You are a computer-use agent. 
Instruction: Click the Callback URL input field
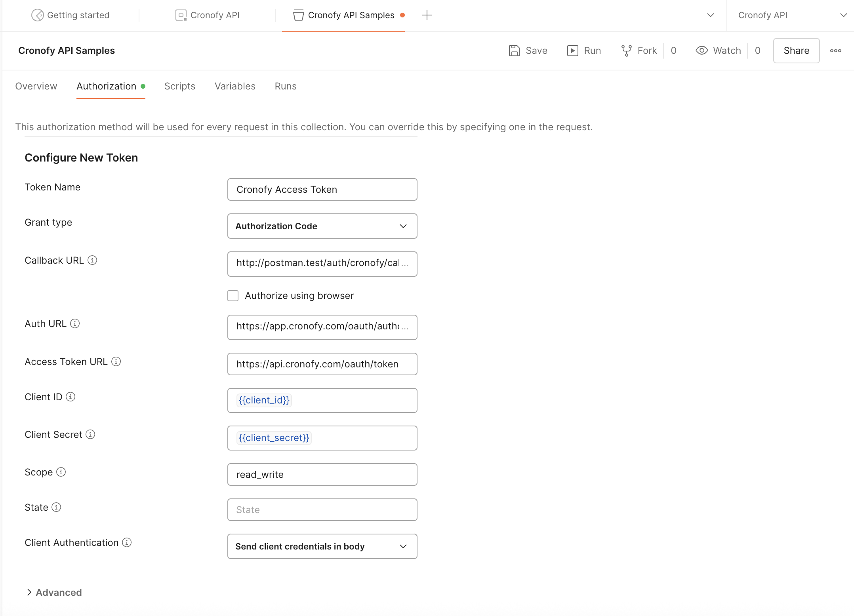(x=322, y=264)
